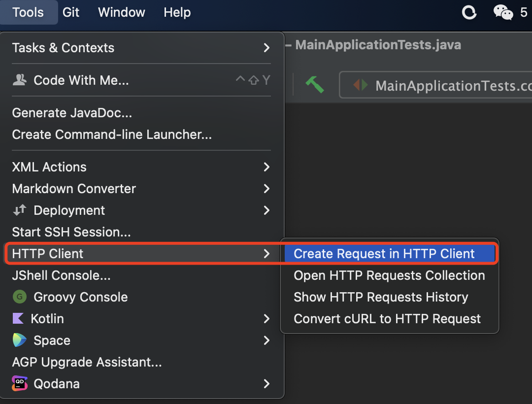Image resolution: width=532 pixels, height=404 pixels.
Task: Choose Convert cURL to HTTP Request
Action: tap(387, 319)
